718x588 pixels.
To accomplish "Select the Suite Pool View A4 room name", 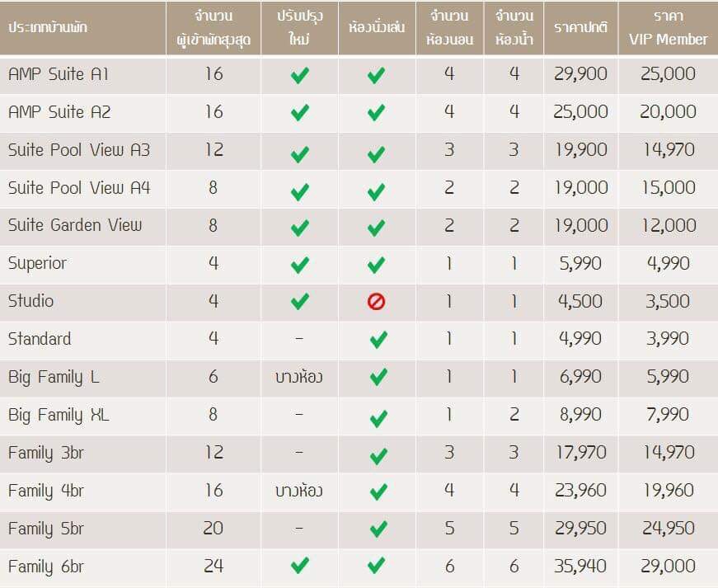I will tap(79, 188).
